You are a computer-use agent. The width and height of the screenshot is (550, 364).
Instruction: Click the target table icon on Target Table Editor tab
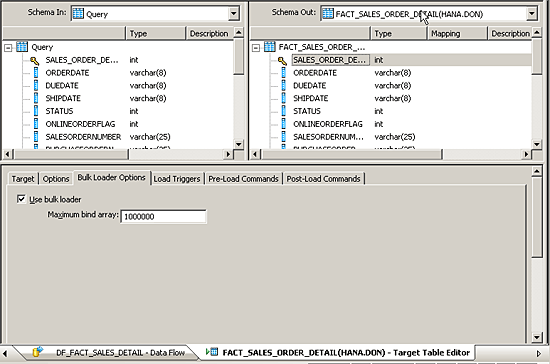click(x=212, y=352)
